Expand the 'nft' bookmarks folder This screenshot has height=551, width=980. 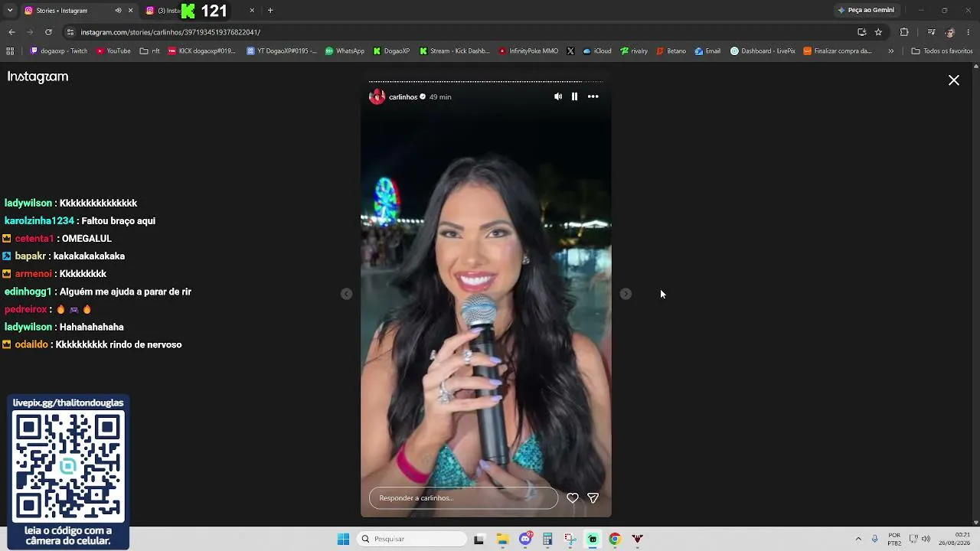[x=150, y=51]
